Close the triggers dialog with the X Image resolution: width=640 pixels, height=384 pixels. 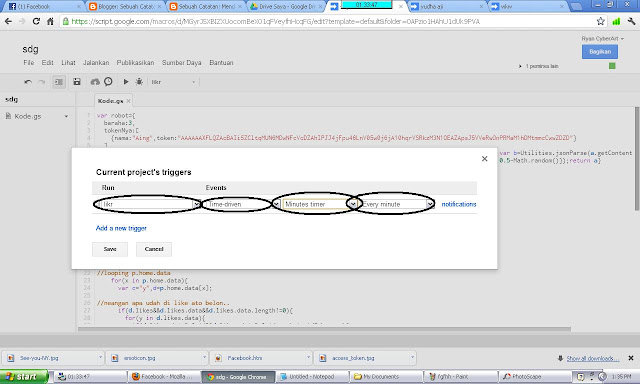coord(484,159)
